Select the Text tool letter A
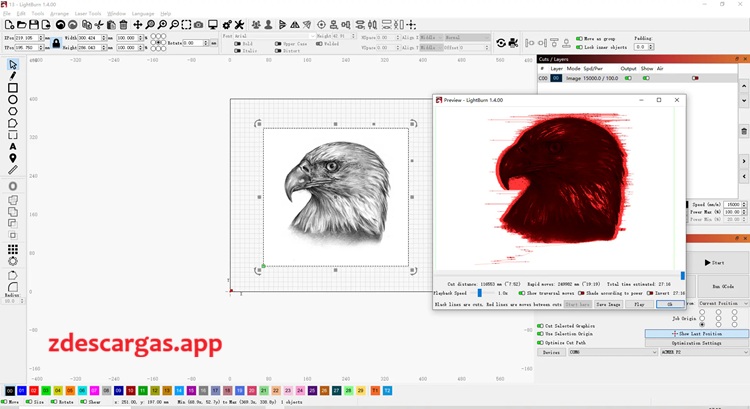The height and width of the screenshot is (409, 750). [x=13, y=146]
